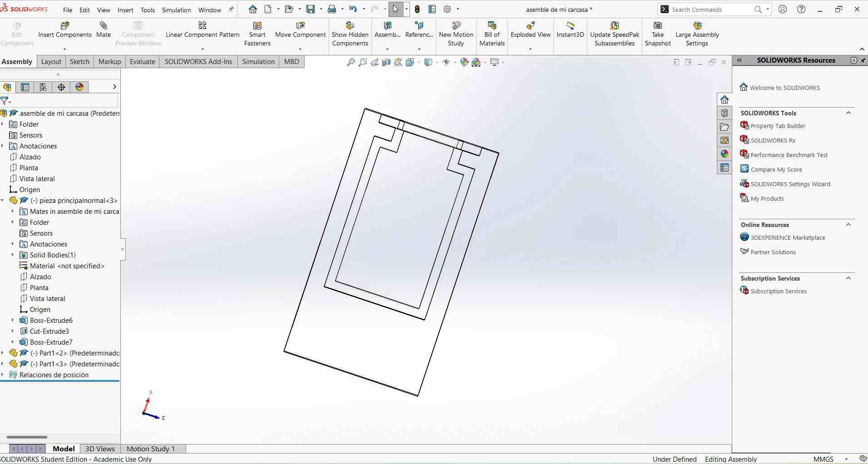Create an Exploded View
This screenshot has height=464, width=868.
(x=530, y=30)
